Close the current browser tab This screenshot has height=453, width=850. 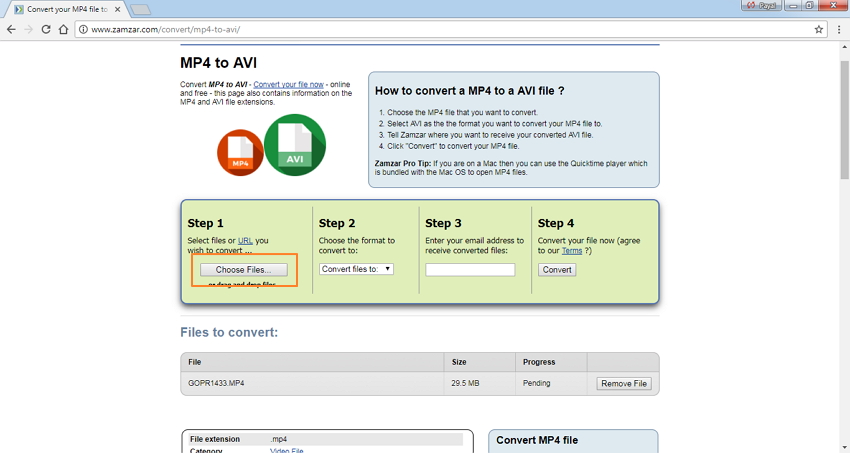119,9
